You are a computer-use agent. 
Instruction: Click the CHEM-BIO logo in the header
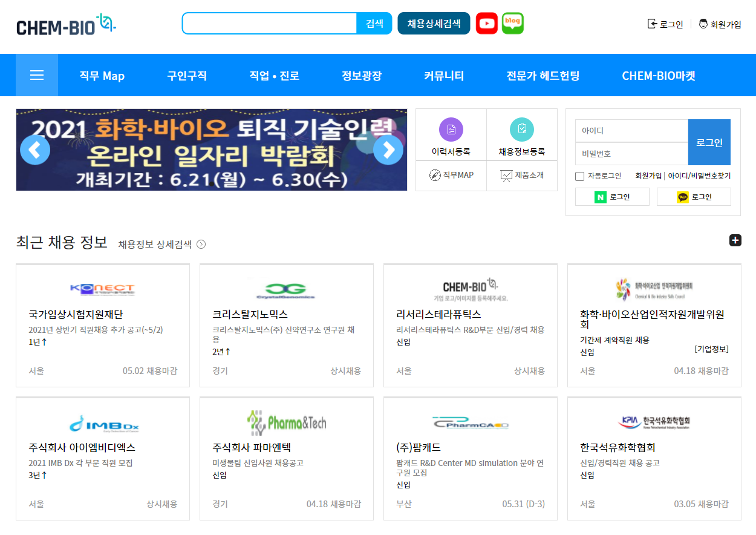[x=66, y=25]
